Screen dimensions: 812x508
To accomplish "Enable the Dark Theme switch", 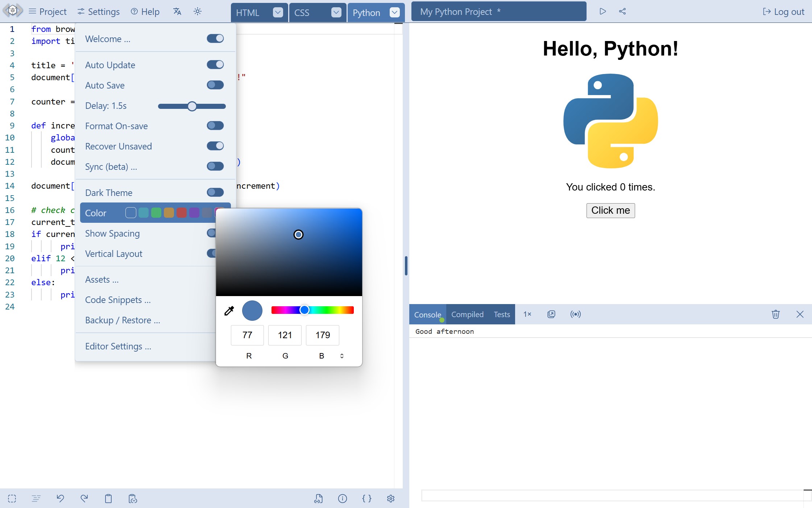I will pos(215,193).
